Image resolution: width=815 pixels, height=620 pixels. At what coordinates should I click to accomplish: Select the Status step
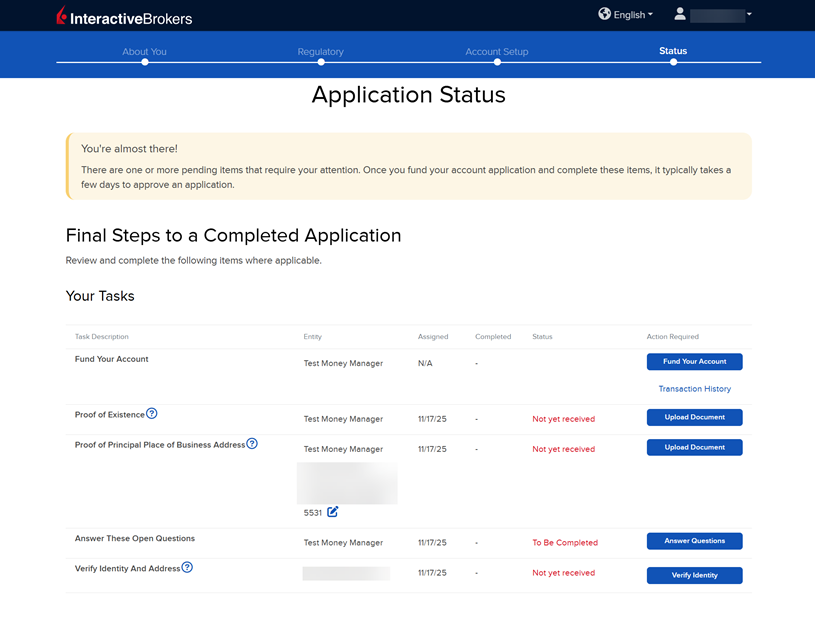point(673,51)
